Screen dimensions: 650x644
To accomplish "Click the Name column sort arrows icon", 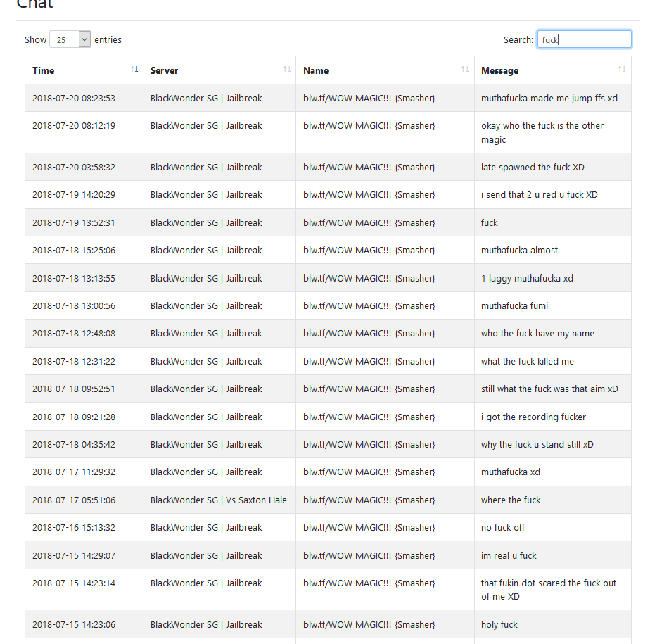I will click(x=465, y=70).
